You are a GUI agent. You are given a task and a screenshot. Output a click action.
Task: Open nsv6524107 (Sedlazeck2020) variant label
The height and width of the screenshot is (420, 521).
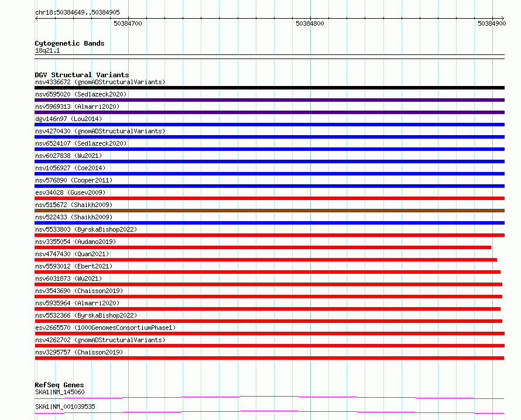coord(81,143)
